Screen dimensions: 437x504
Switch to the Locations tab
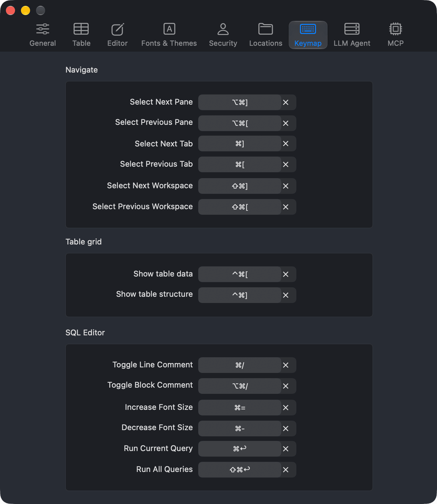coord(266,35)
